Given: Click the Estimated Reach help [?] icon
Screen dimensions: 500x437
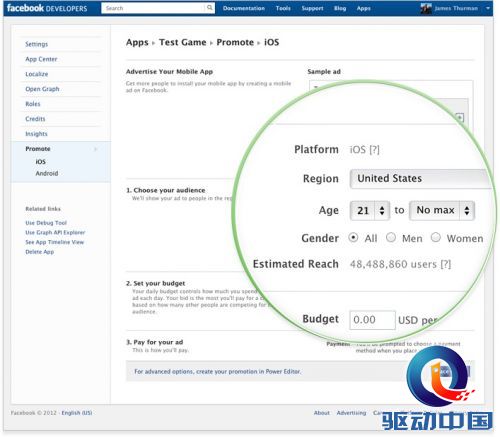Looking at the screenshot, I should [x=446, y=264].
